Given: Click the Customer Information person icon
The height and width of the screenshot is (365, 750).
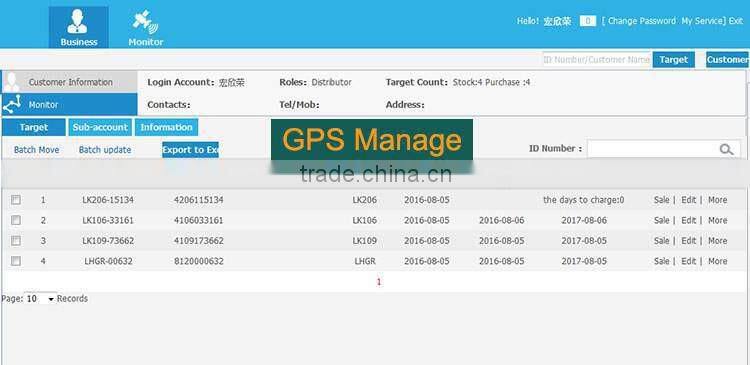Looking at the screenshot, I should pos(11,82).
